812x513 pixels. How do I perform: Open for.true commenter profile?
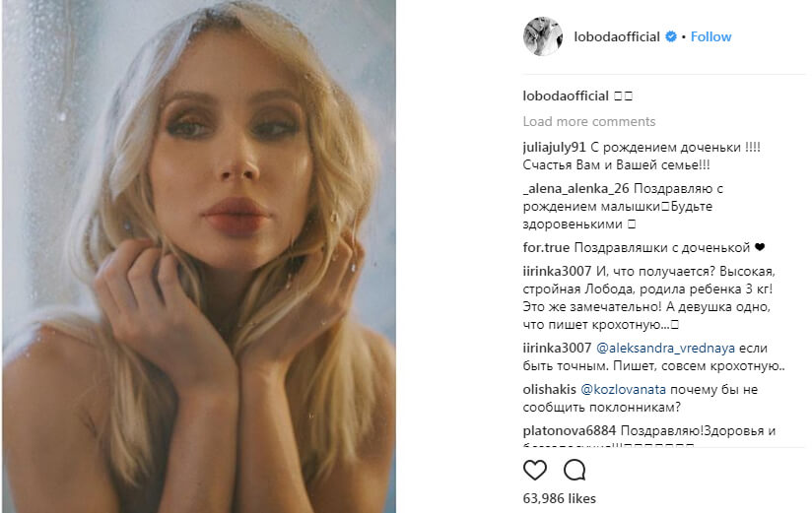[545, 247]
